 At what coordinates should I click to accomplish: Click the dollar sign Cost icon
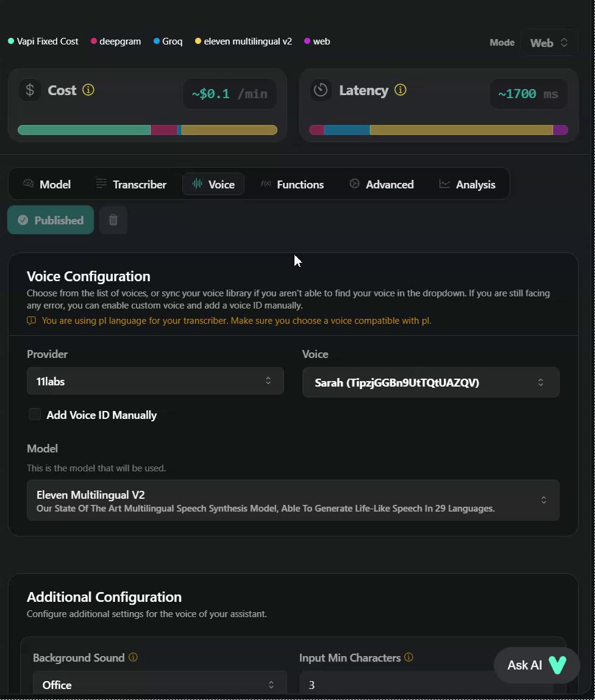30,90
